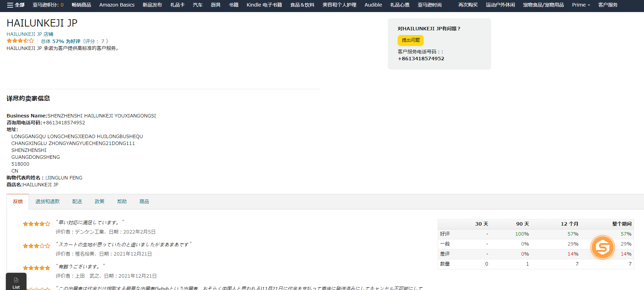The width and height of the screenshot is (644, 290).
Task: Click the reviewer line デンケン工業
Action: pyautogui.click(x=106, y=232)
